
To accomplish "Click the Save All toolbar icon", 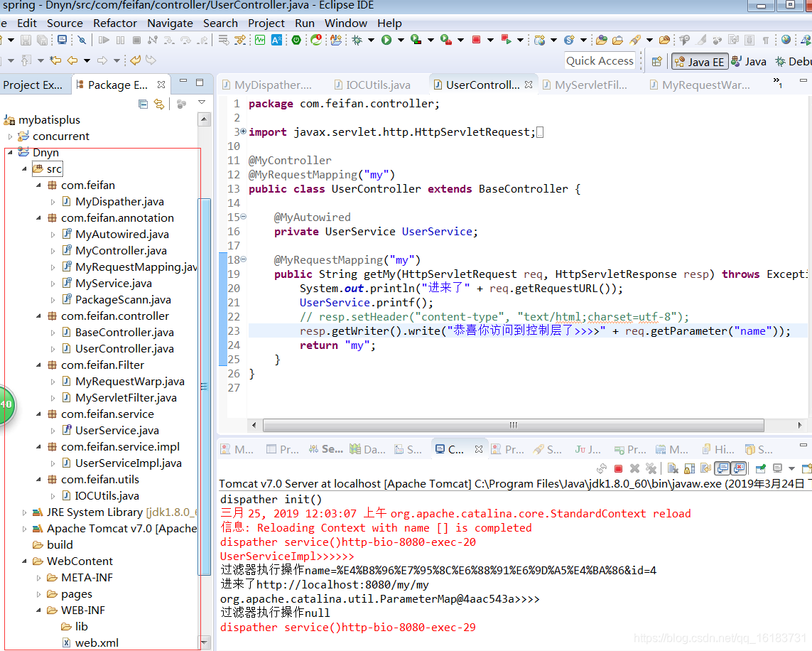I will click(x=43, y=40).
